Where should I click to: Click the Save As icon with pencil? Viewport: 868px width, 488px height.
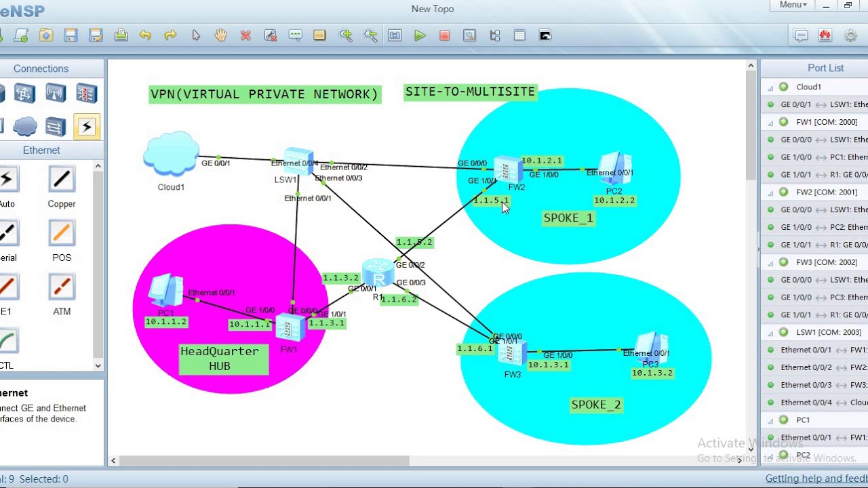96,35
